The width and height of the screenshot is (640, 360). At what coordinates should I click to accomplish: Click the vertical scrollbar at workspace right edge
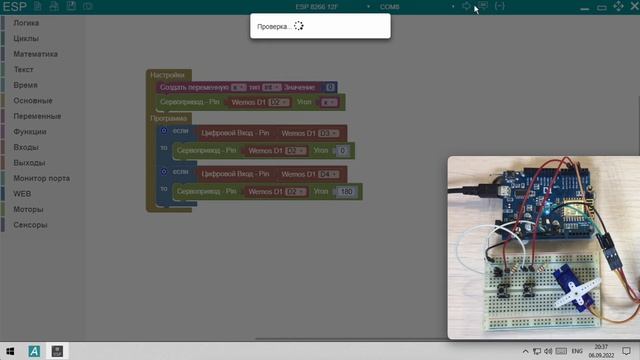[638, 127]
